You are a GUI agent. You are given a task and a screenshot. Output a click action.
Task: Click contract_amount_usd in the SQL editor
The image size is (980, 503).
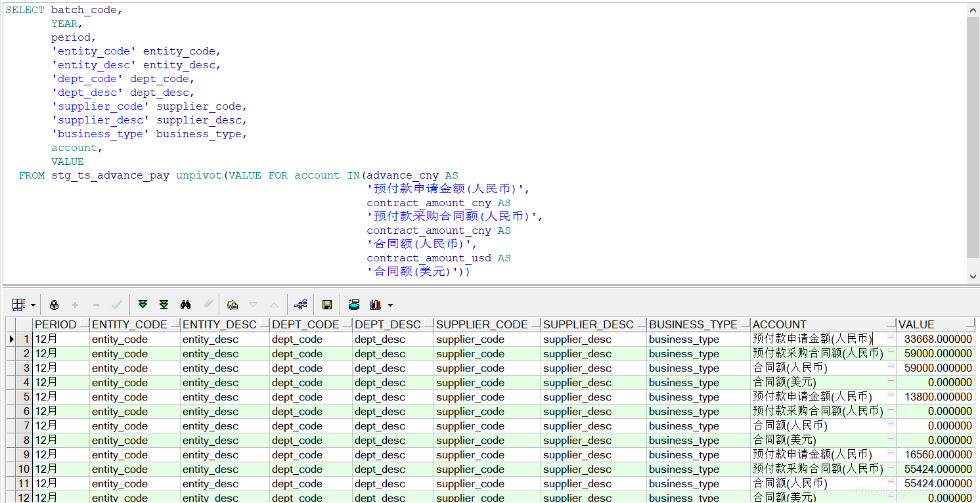pos(429,258)
